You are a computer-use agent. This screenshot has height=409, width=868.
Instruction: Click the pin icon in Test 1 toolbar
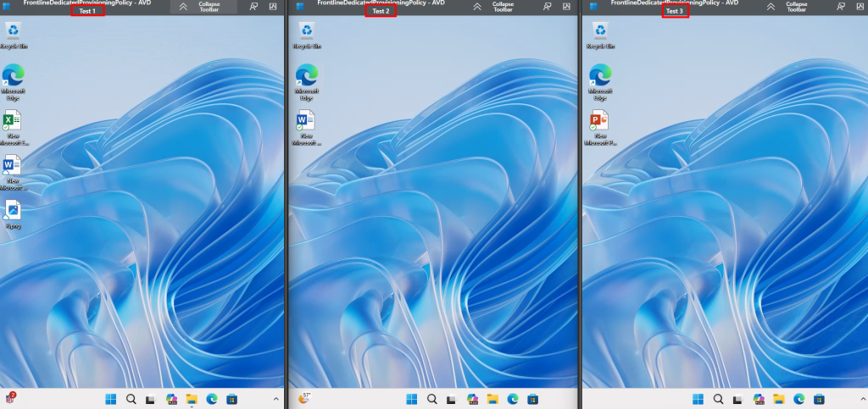click(253, 6)
